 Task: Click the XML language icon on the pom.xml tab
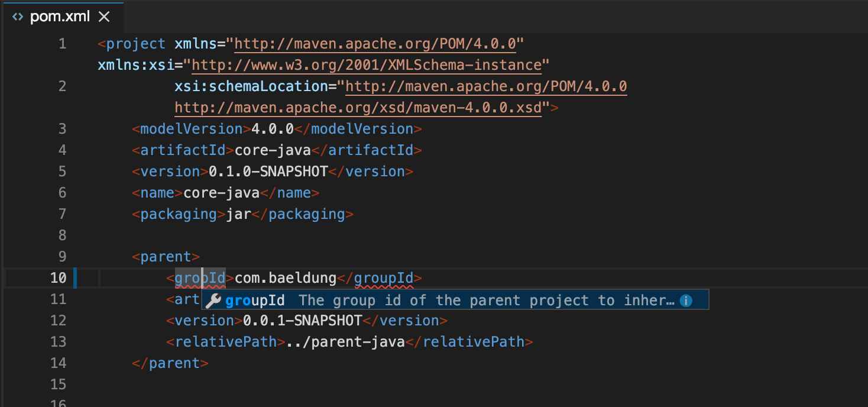(17, 17)
